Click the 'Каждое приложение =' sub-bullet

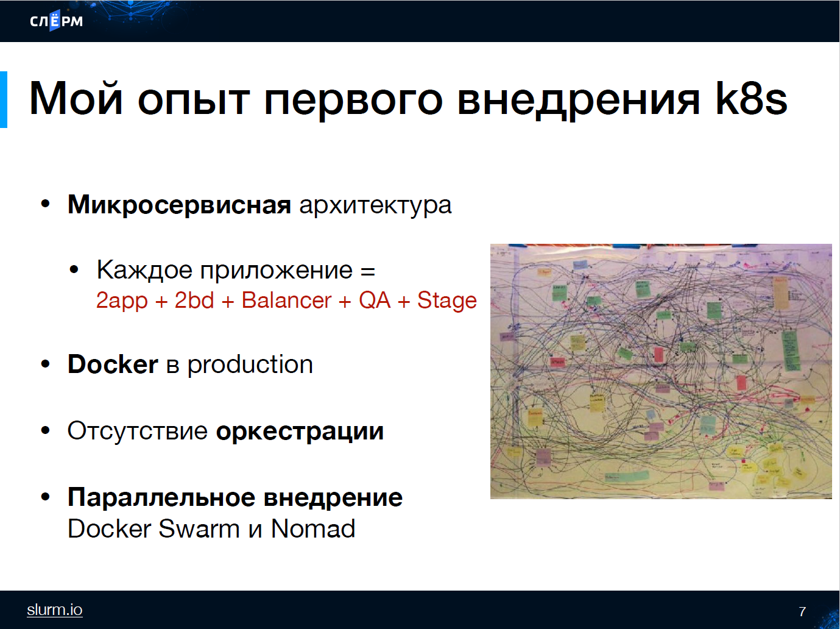pyautogui.click(x=236, y=270)
